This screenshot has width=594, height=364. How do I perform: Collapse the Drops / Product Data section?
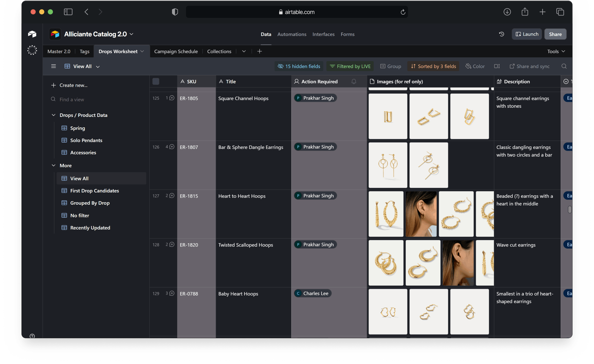[54, 115]
